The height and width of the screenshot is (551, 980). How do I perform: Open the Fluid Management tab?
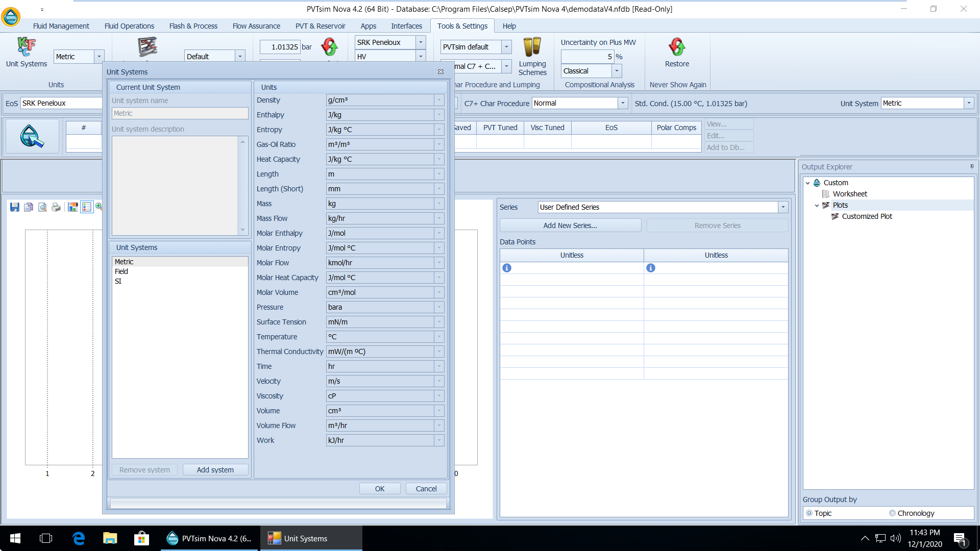61,26
